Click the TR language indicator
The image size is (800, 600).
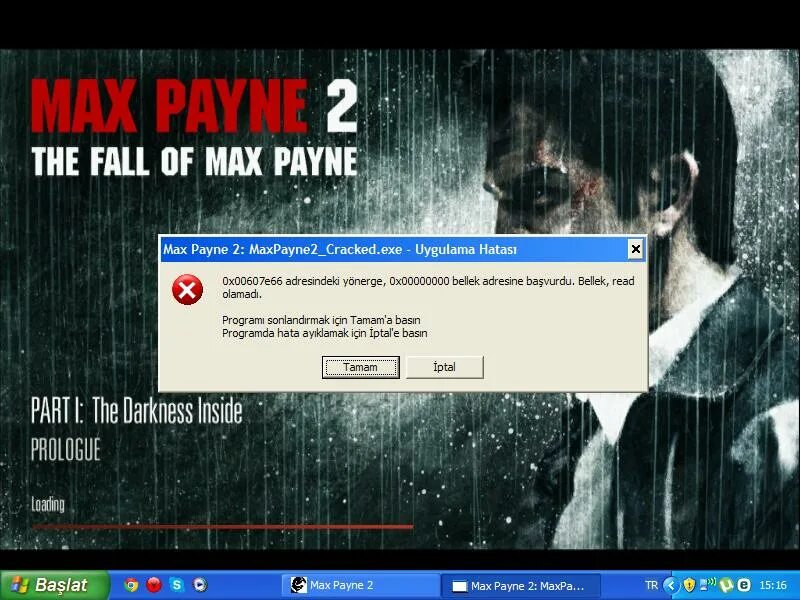(x=651, y=585)
